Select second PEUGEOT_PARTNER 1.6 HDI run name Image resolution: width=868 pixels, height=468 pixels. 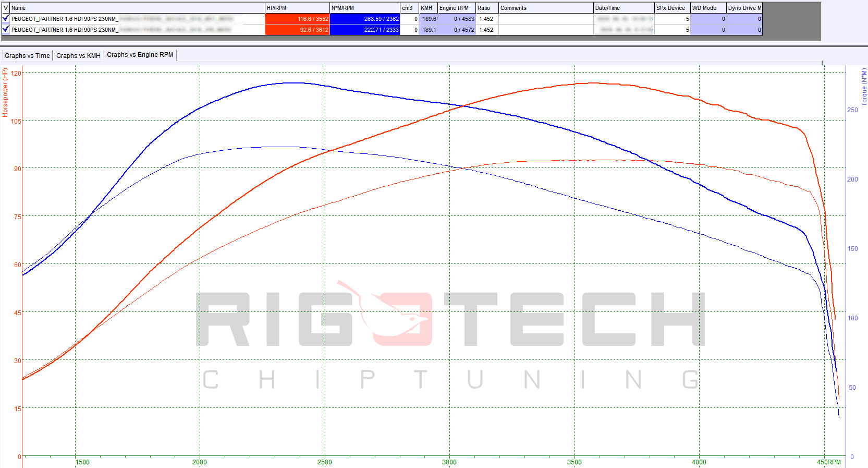(138, 30)
